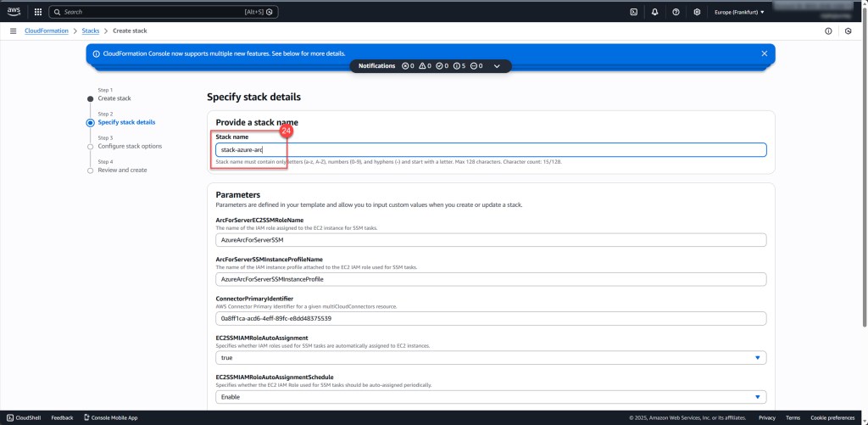Open the info panel icon
The image size is (868, 425).
[x=828, y=31]
